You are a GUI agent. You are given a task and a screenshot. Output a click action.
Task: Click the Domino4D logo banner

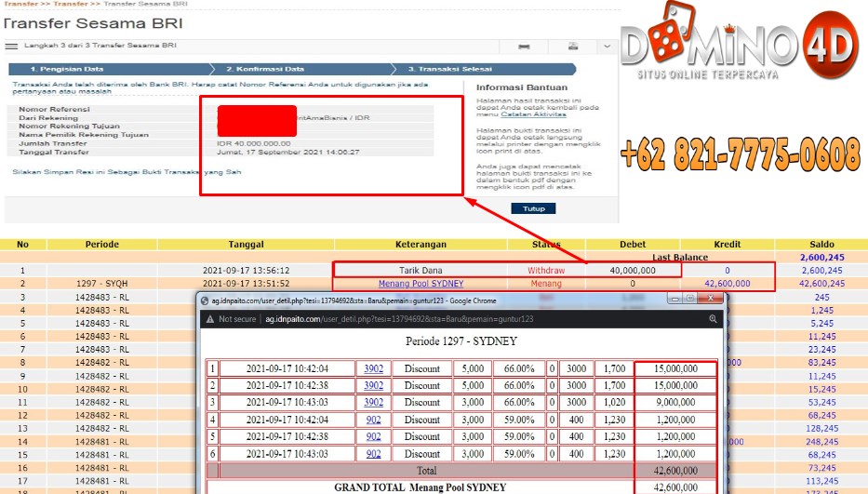741,42
